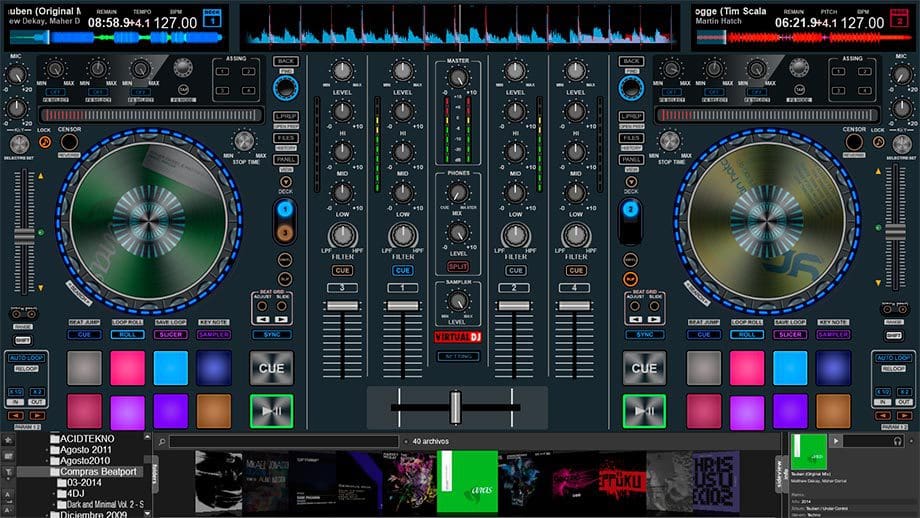Select SLICER pad mode on right deck
The height and width of the screenshot is (518, 920).
[x=790, y=334]
